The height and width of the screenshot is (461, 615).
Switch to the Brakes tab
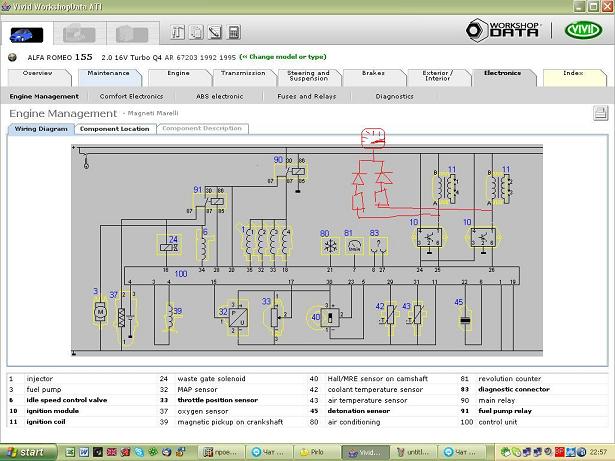coord(373,73)
